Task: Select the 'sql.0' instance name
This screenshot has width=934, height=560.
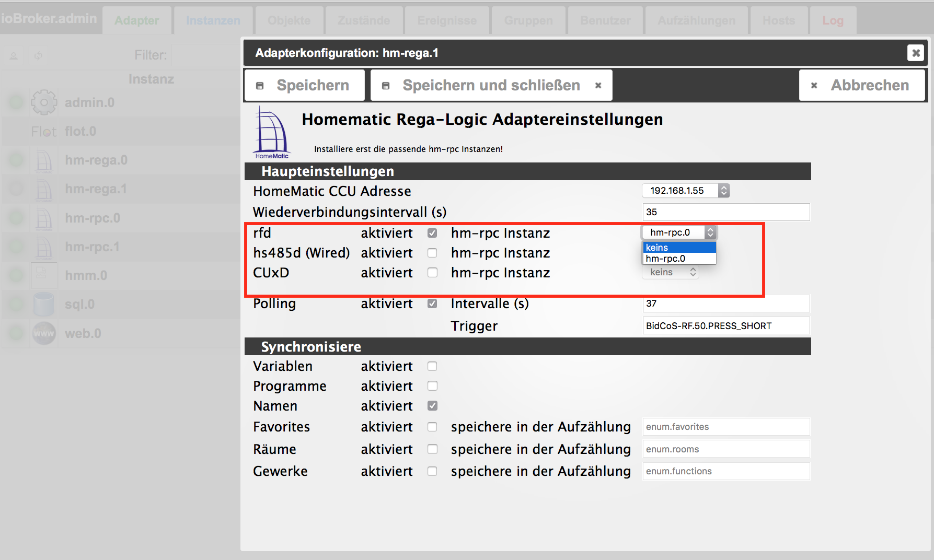Action: (x=79, y=304)
